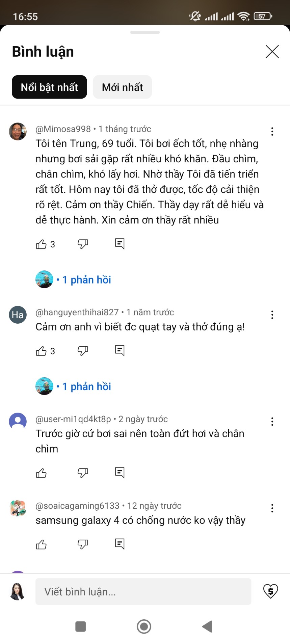
Task: Close the Bình luận panel
Action: coord(272,52)
